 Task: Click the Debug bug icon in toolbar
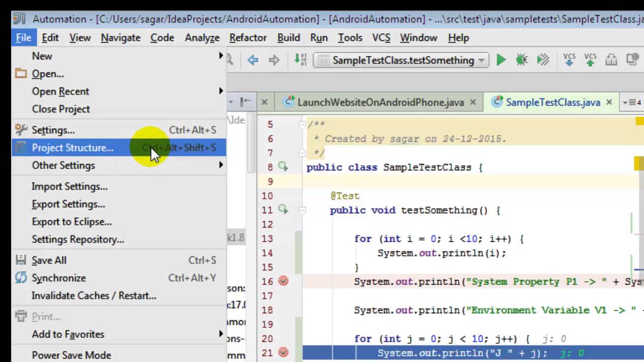[x=522, y=60]
